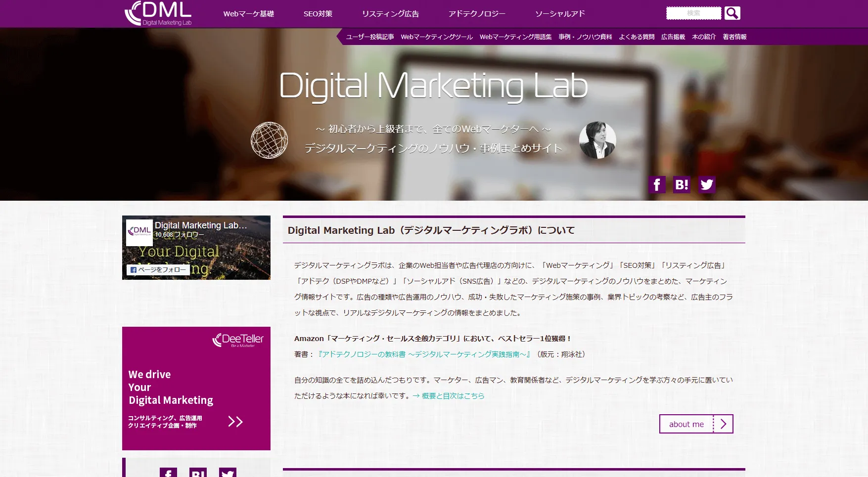Image resolution: width=868 pixels, height=477 pixels.
Task: Click Twitter icon in sidebar share box
Action: coord(228,473)
